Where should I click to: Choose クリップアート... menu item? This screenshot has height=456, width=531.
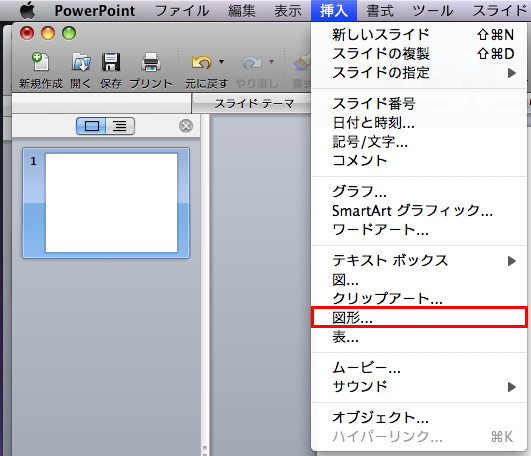(x=419, y=299)
